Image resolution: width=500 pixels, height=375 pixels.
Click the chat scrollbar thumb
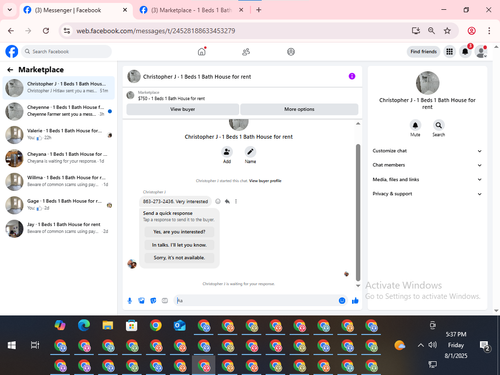point(358,212)
